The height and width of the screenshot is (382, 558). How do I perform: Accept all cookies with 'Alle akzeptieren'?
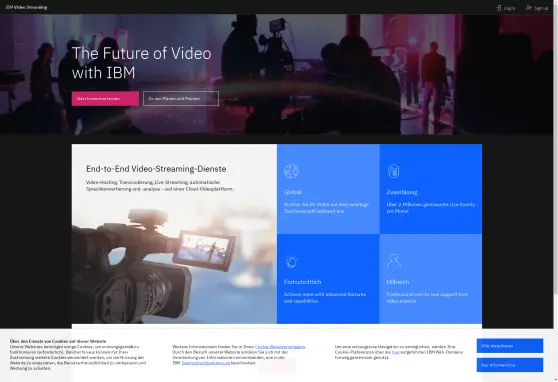tap(510, 346)
